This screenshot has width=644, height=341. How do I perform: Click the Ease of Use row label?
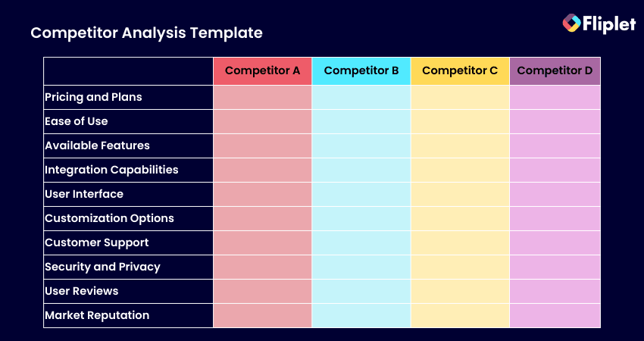click(77, 121)
